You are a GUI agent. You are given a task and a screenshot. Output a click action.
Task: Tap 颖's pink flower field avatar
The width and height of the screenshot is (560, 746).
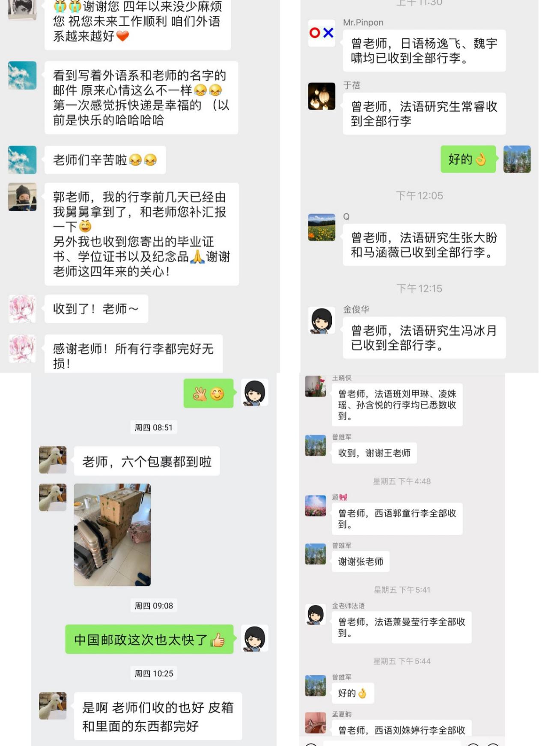tap(316, 506)
